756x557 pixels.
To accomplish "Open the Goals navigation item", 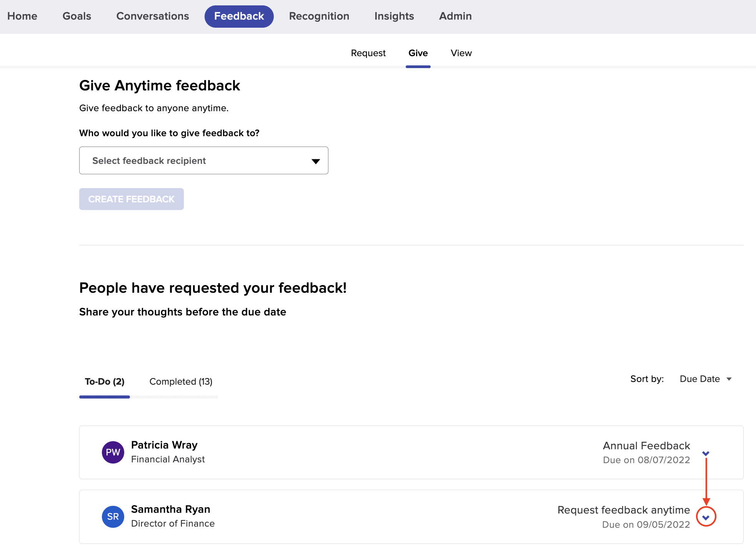I will [77, 16].
